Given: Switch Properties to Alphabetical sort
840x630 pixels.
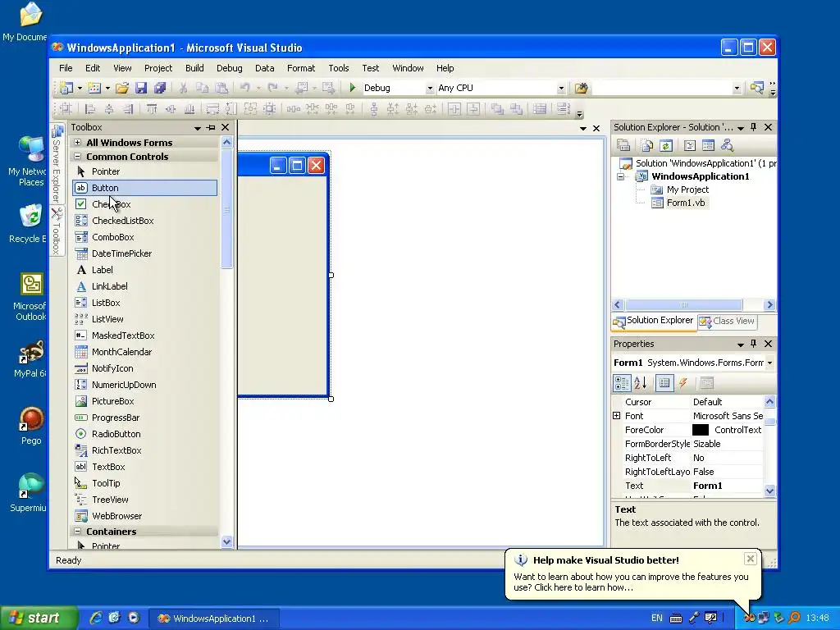Looking at the screenshot, I should (641, 383).
